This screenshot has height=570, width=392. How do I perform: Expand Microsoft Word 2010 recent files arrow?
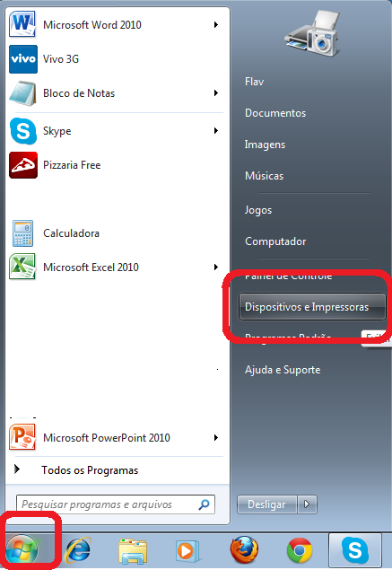coord(216,25)
